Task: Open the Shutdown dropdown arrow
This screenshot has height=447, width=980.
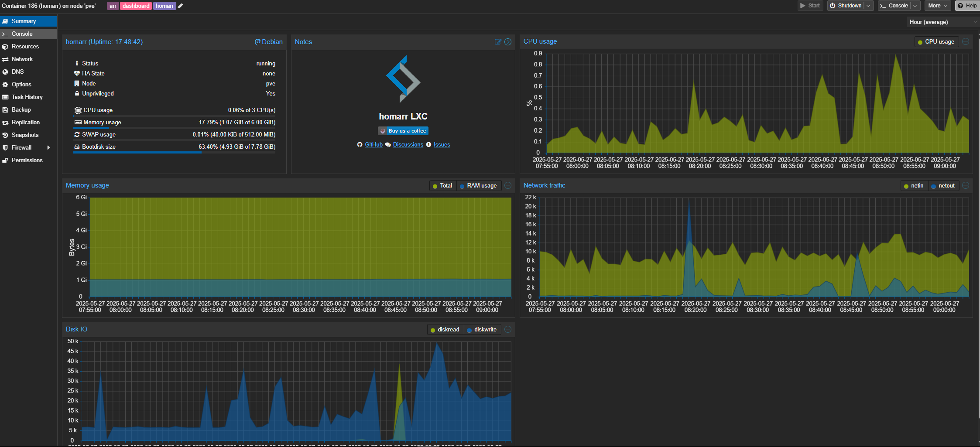Action: coord(868,6)
